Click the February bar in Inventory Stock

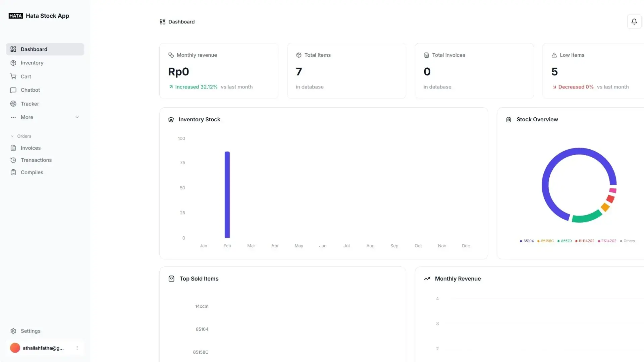tap(227, 195)
